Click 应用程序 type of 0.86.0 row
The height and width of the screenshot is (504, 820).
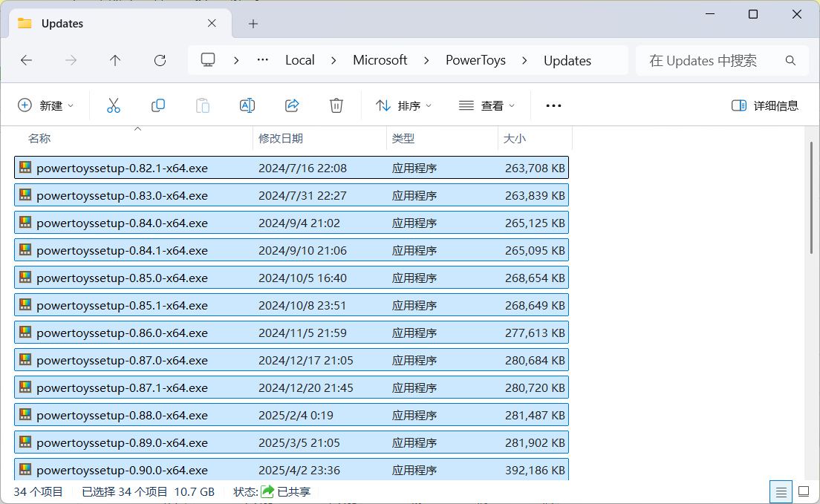click(414, 333)
